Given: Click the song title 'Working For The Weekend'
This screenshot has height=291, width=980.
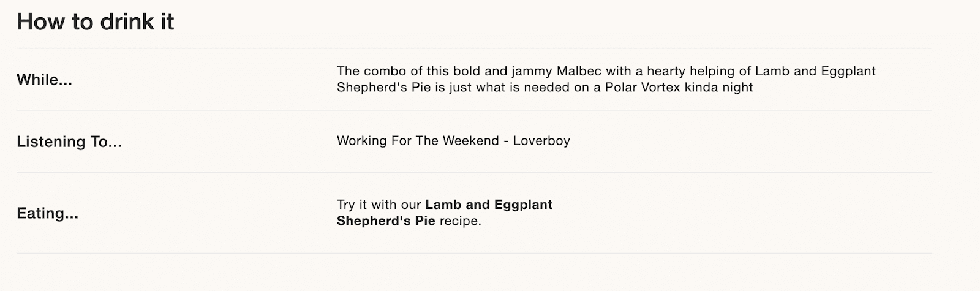Looking at the screenshot, I should 418,141.
